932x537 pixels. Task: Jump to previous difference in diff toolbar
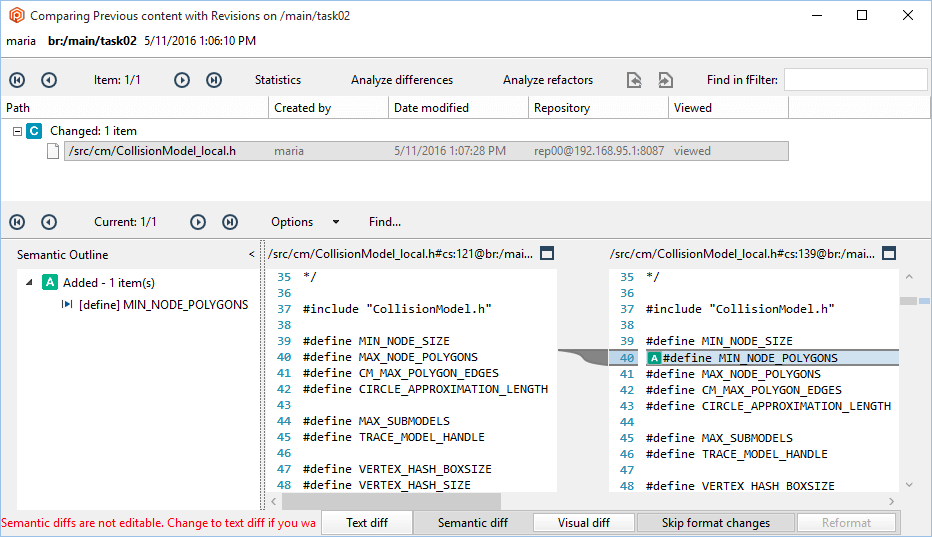[49, 222]
